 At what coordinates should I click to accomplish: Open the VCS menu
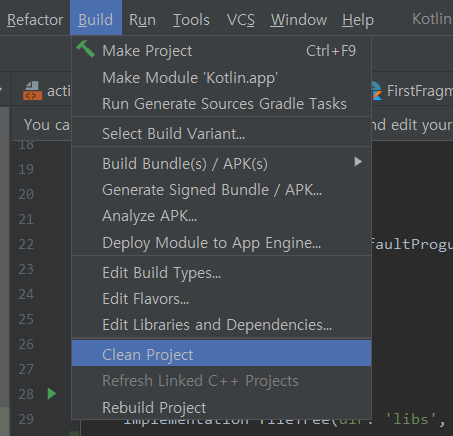[240, 20]
